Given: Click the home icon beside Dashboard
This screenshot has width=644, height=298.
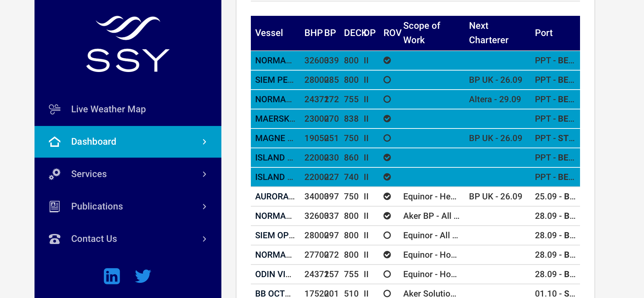Looking at the screenshot, I should [x=55, y=142].
